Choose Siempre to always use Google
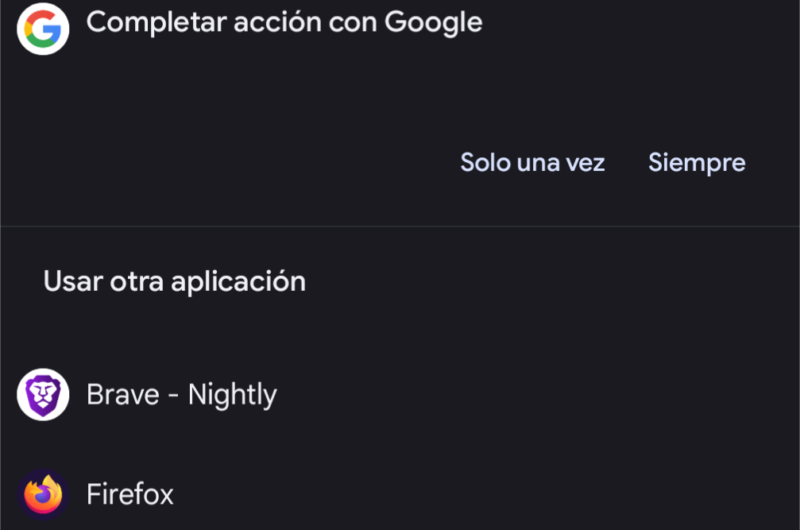 coord(696,163)
